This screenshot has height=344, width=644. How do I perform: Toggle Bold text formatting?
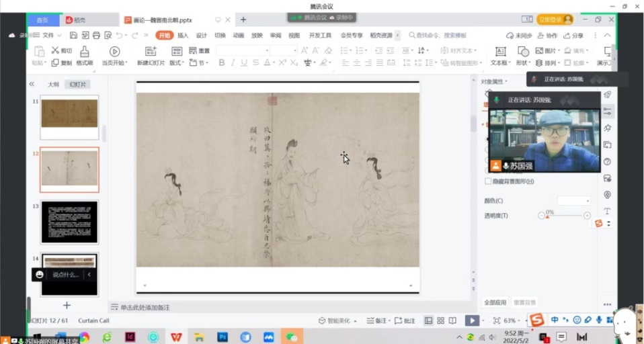coord(222,63)
